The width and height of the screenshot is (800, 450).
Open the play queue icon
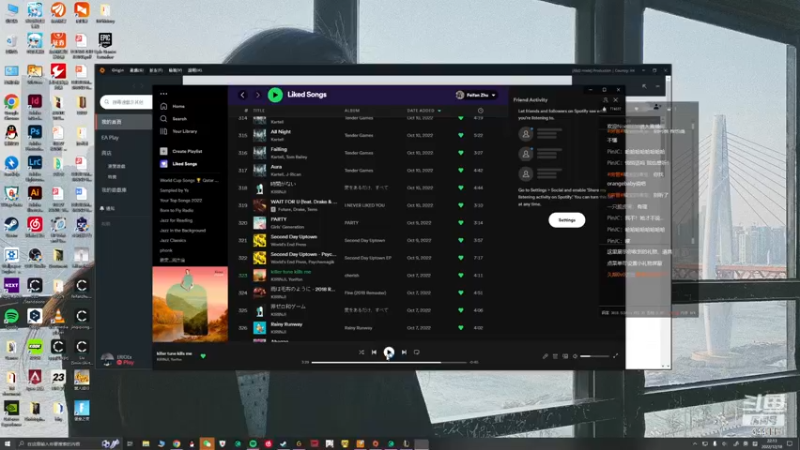click(555, 356)
